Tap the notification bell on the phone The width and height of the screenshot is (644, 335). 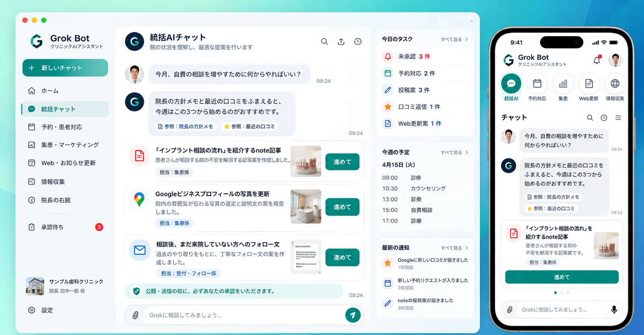597,60
